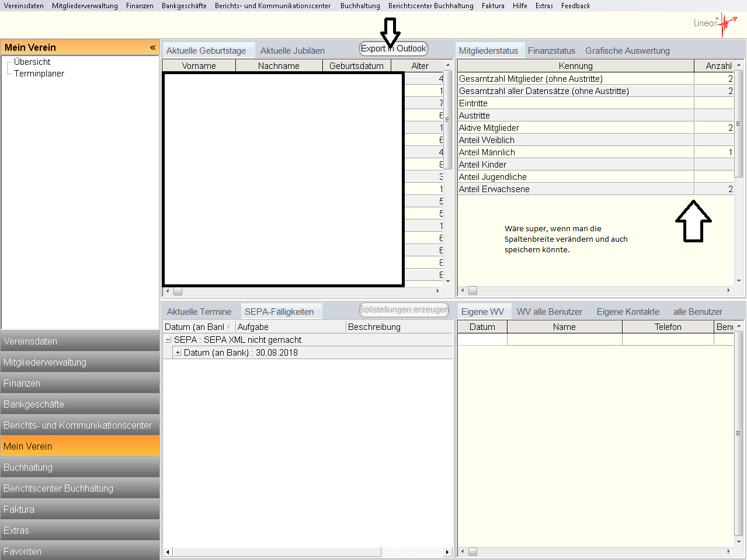Select Übersicht in the Mein Verein tree

pos(32,62)
